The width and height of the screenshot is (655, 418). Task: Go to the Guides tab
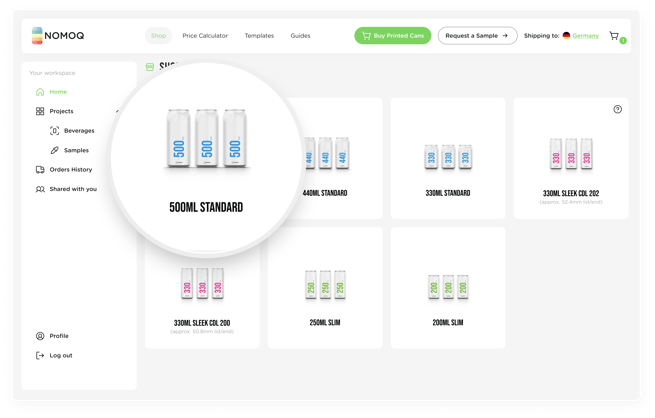point(300,36)
